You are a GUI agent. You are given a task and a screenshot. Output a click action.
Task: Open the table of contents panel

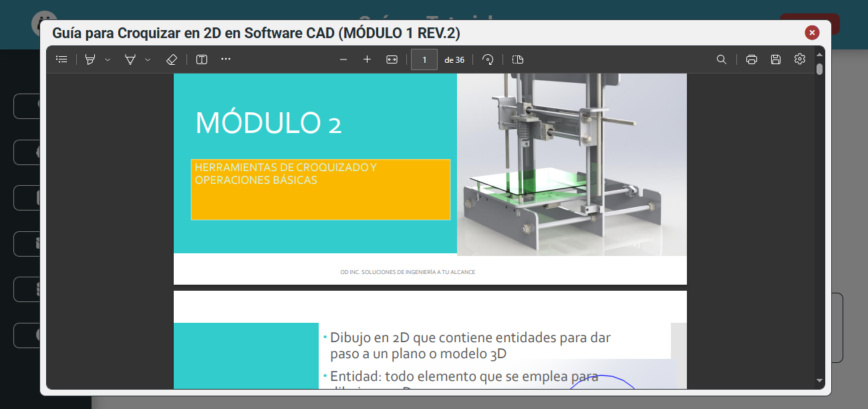(x=61, y=59)
